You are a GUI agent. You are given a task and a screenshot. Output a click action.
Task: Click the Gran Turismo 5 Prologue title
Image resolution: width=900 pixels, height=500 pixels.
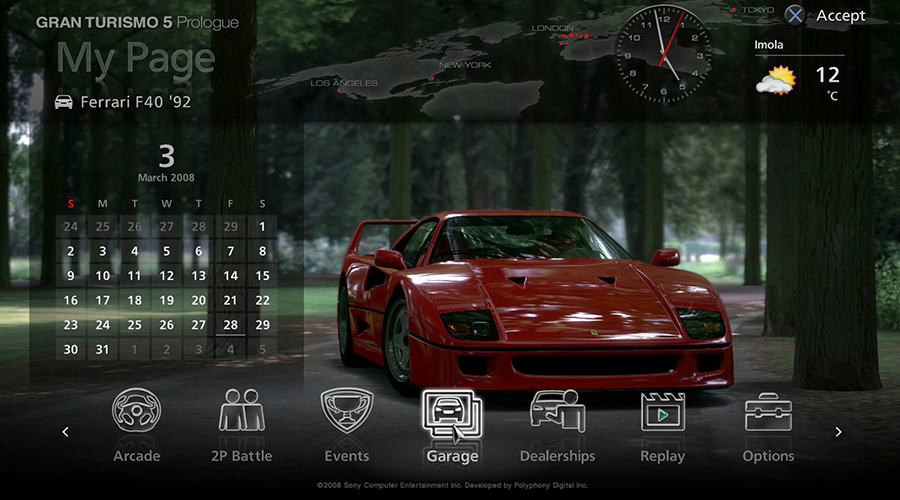[137, 23]
